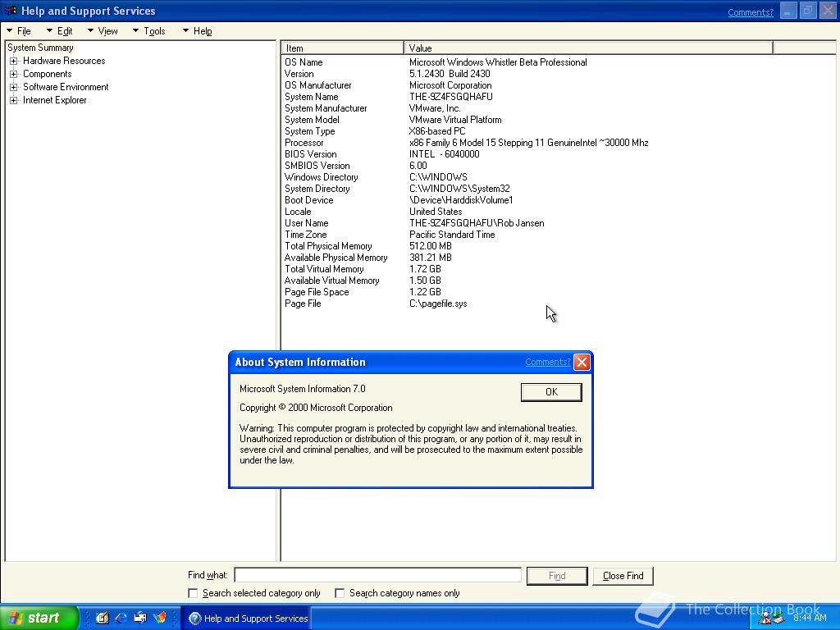Click the C:\pagefile.sys value

438,304
